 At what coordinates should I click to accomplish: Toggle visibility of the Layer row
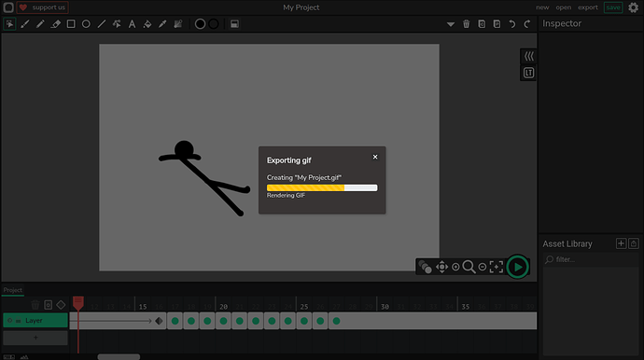coord(10,321)
